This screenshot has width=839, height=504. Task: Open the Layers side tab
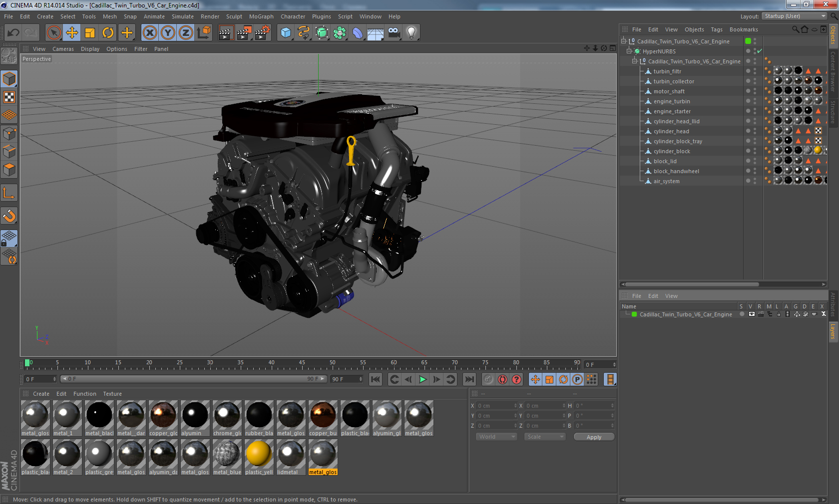pos(833,331)
